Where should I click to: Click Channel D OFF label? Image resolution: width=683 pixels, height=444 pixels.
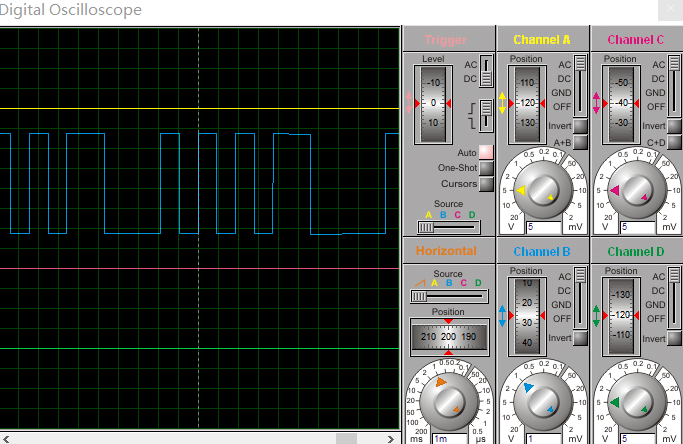tap(656, 319)
